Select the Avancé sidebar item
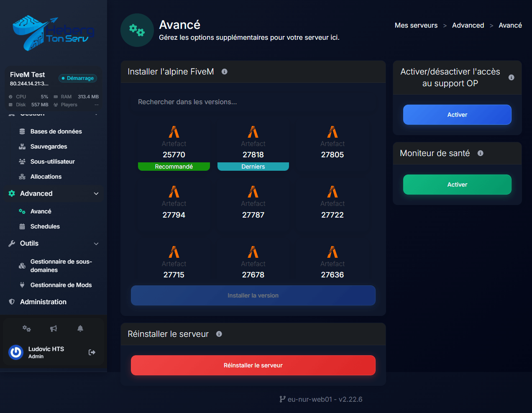 click(x=41, y=211)
